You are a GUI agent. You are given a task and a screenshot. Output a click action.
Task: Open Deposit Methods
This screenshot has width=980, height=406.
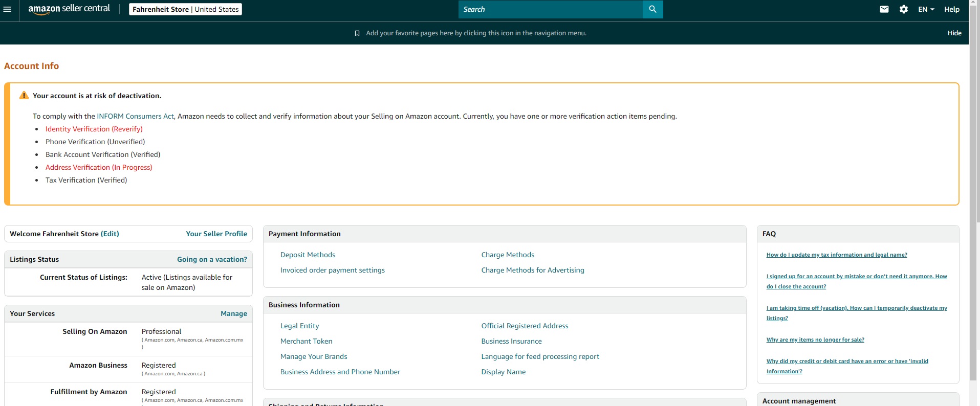(308, 255)
